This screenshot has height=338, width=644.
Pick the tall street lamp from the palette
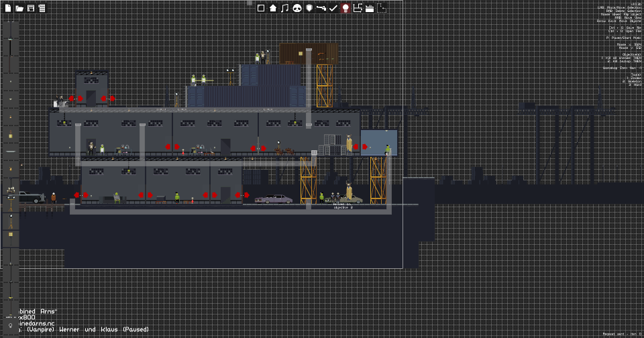pyautogui.click(x=10, y=46)
